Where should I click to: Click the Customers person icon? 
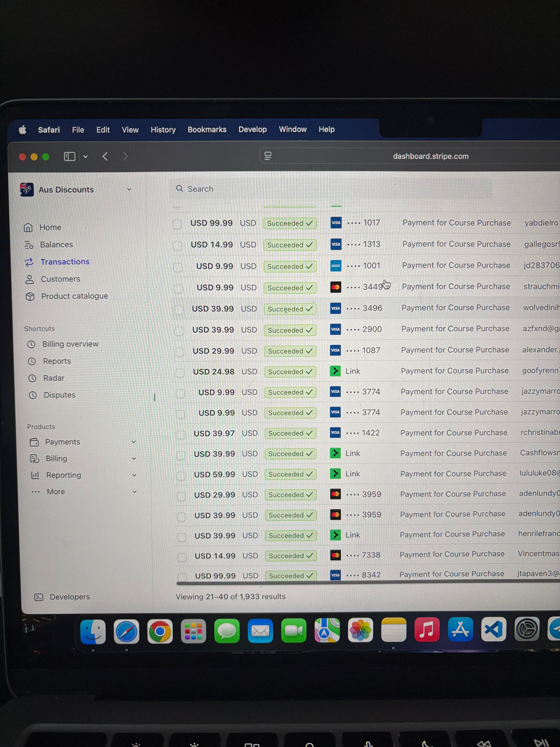click(29, 279)
